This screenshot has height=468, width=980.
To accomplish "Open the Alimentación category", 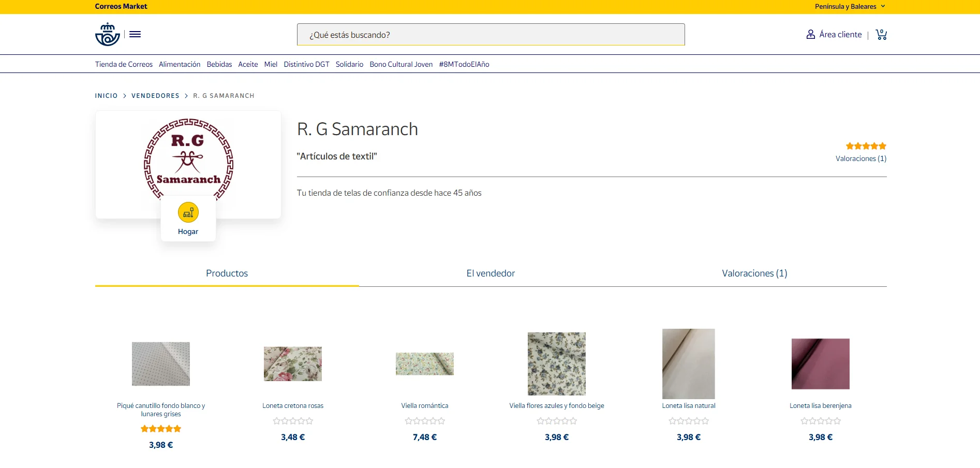I will pos(180,64).
